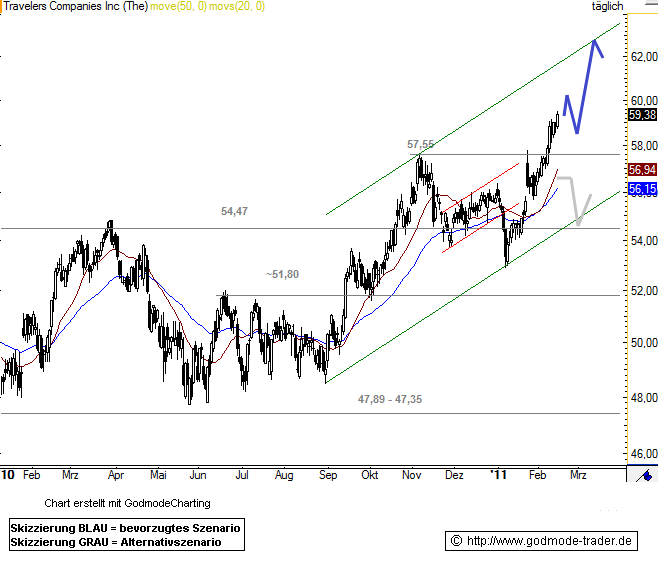This screenshot has height=566, width=658.
Task: Click the Sep month marker on time axis
Action: tap(327, 476)
